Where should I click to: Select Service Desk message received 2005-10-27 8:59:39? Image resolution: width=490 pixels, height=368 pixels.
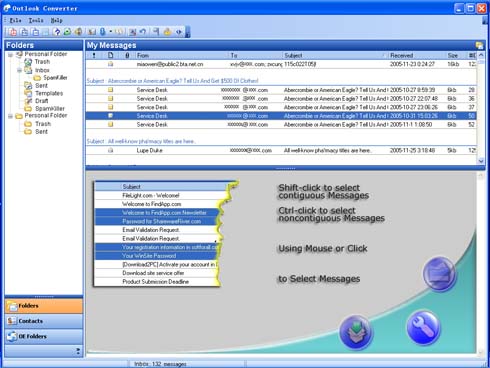(281, 90)
